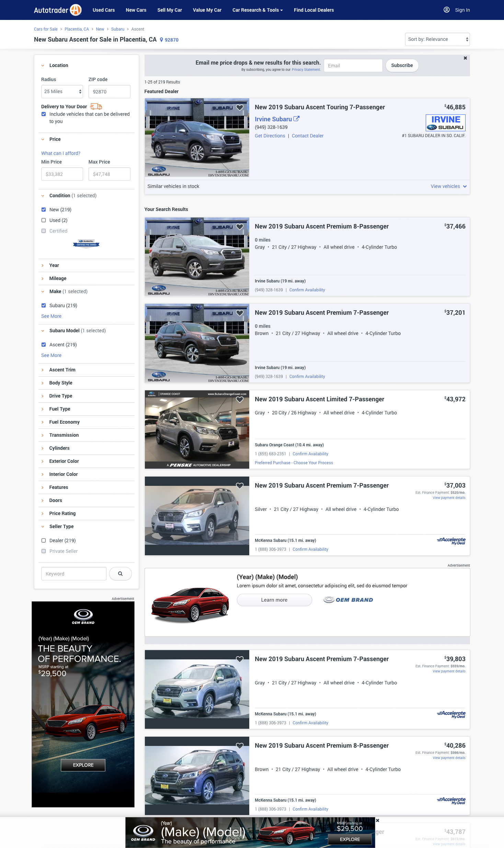The height and width of the screenshot is (848, 504).
Task: Open Car Research & Tools menu
Action: [x=257, y=10]
